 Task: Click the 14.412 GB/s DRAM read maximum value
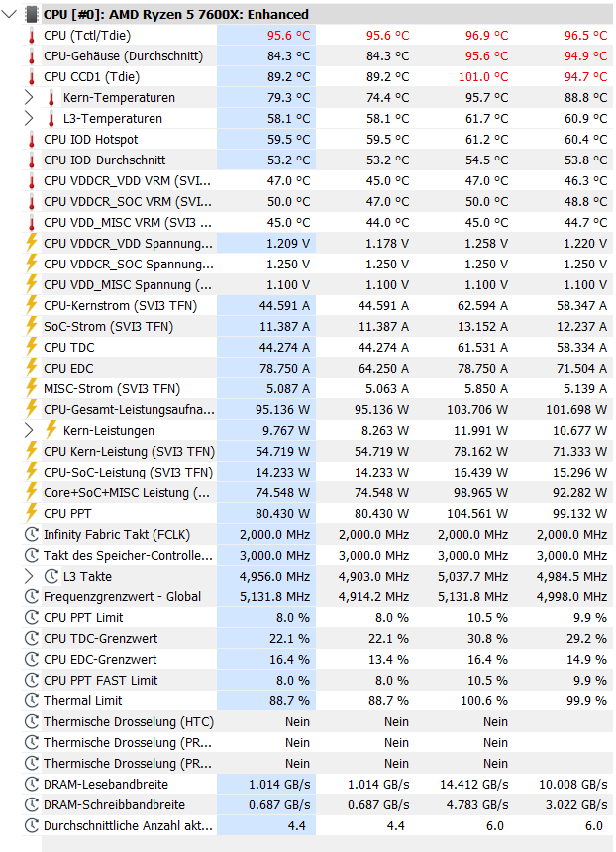click(x=474, y=784)
